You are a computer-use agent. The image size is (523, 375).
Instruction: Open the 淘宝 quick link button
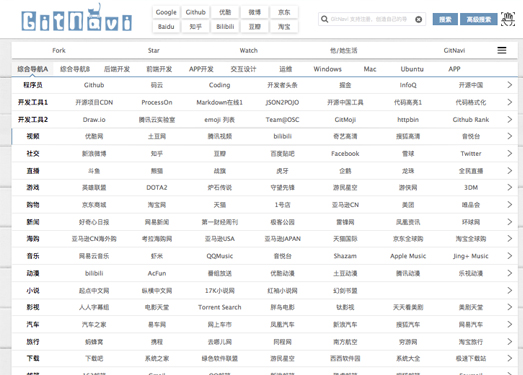(284, 26)
